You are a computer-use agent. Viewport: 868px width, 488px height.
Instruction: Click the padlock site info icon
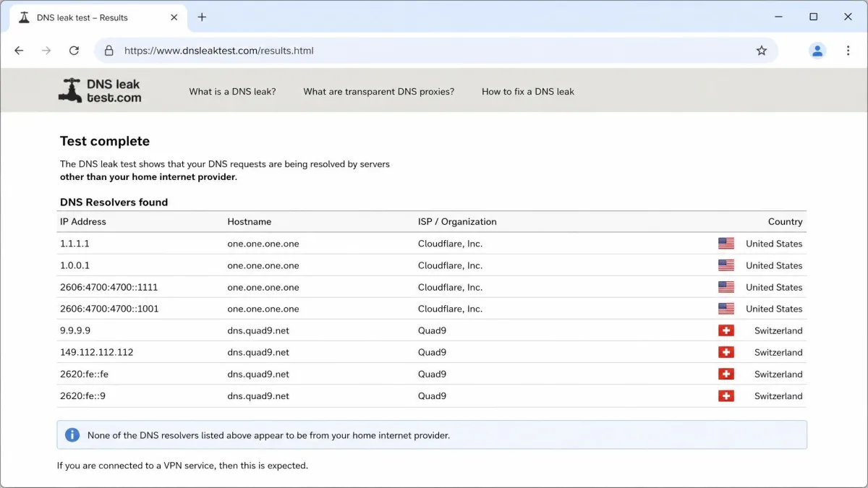click(109, 51)
